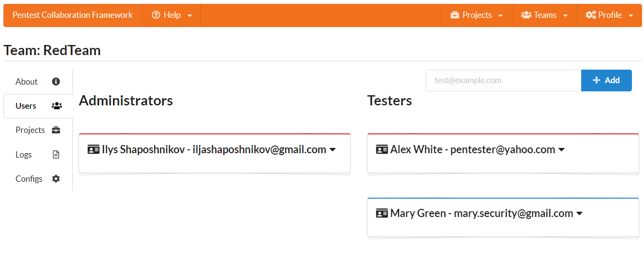Open the Projects menu in top bar

point(476,15)
